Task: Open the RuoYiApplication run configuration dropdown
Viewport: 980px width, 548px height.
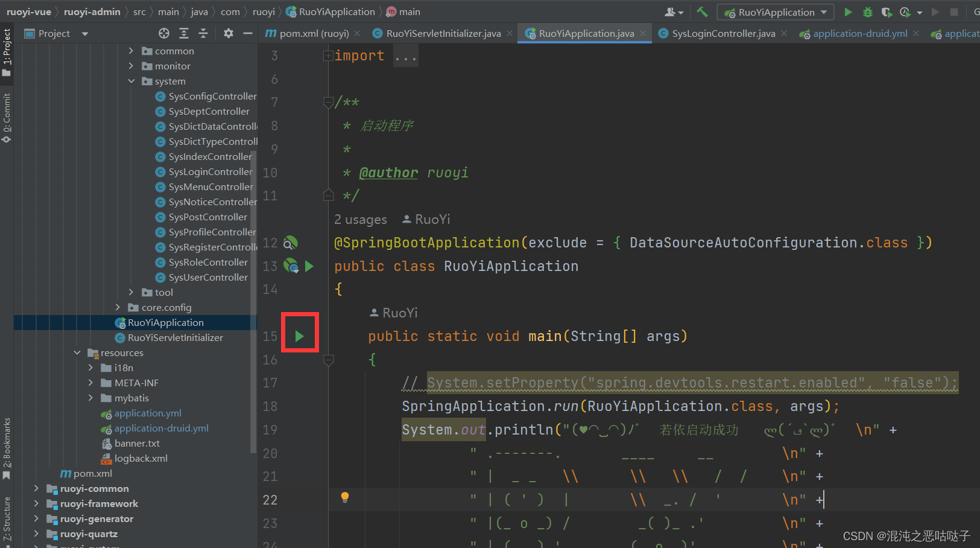Action: 776,12
